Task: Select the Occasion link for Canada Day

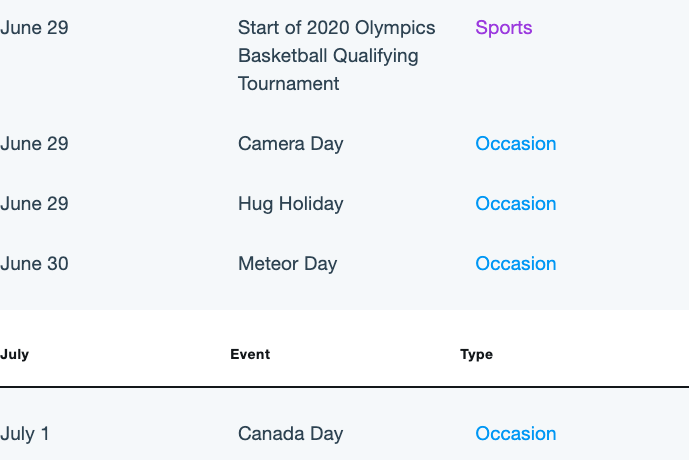Action: click(x=516, y=434)
